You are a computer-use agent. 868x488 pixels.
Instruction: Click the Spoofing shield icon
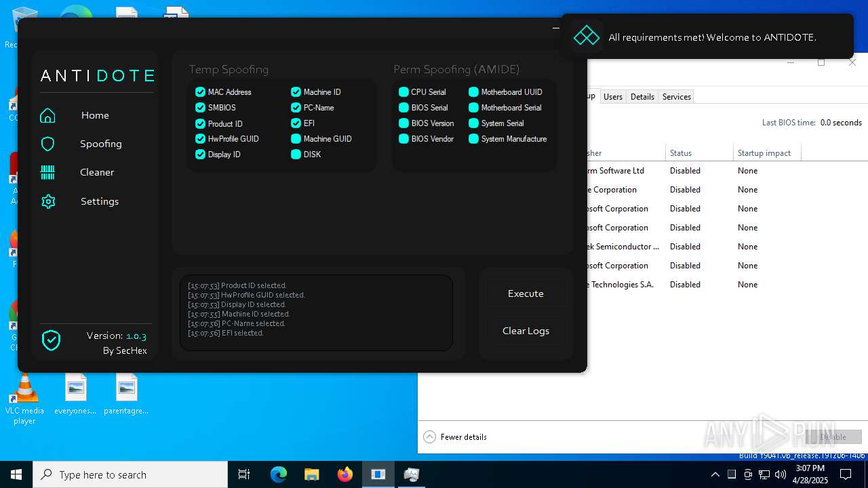click(47, 144)
